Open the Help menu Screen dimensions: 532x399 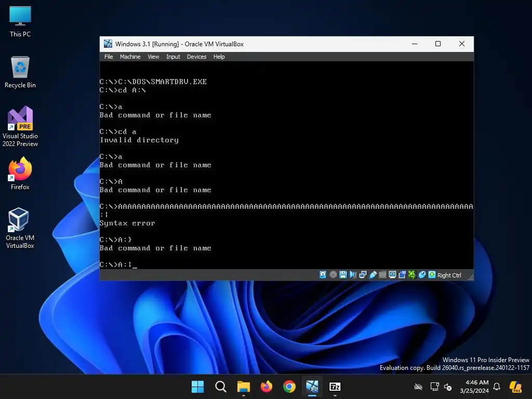219,57
